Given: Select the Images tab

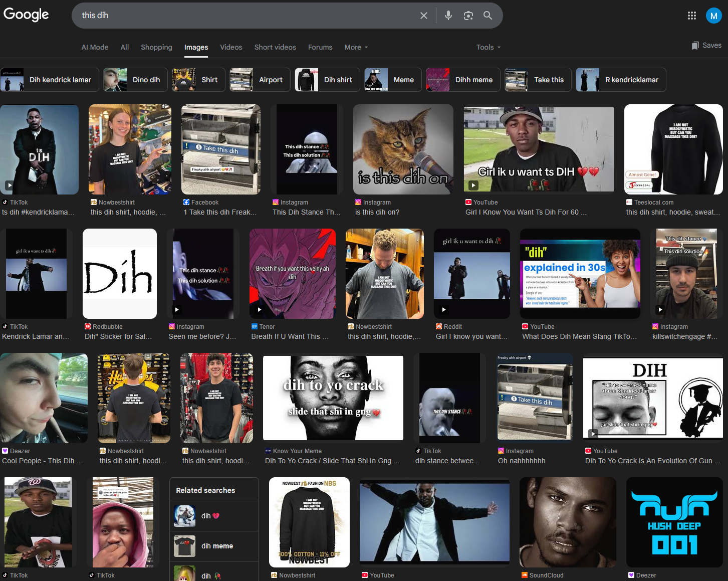Looking at the screenshot, I should tap(196, 47).
